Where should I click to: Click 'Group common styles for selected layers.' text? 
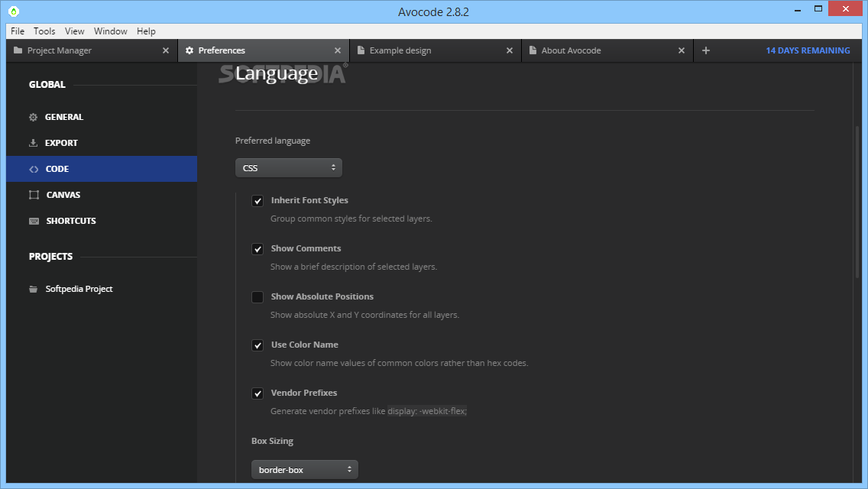pos(351,219)
